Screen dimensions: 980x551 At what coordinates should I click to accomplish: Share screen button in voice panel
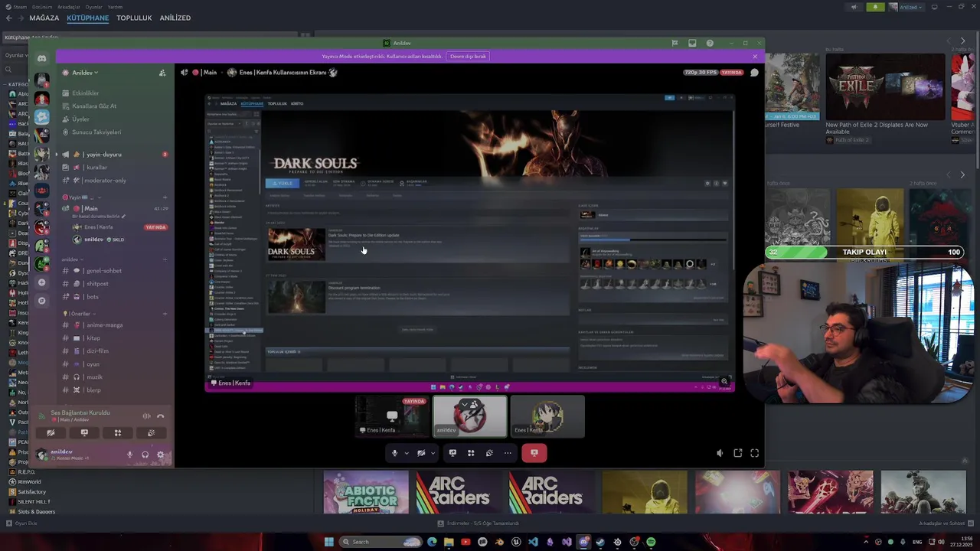pyautogui.click(x=84, y=433)
